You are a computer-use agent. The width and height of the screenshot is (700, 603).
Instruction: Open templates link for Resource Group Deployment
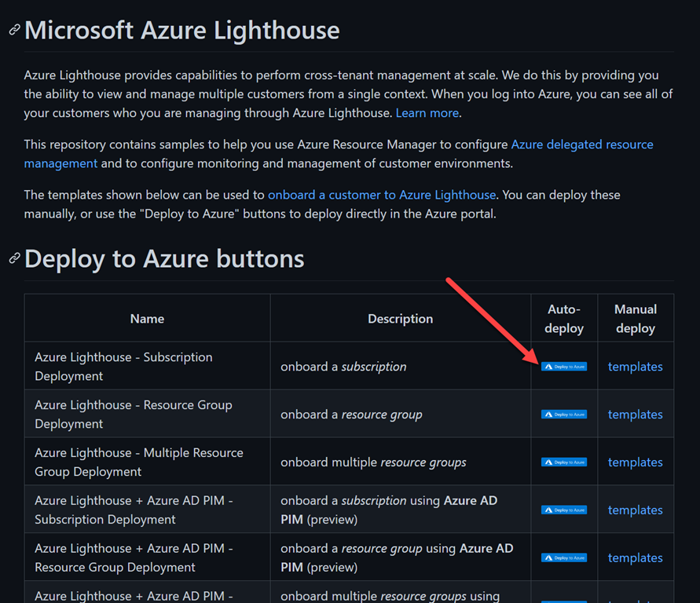pos(635,415)
